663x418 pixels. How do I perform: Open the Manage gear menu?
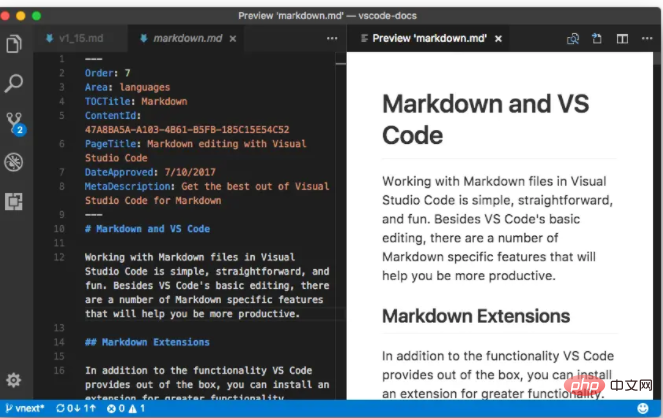click(x=14, y=380)
